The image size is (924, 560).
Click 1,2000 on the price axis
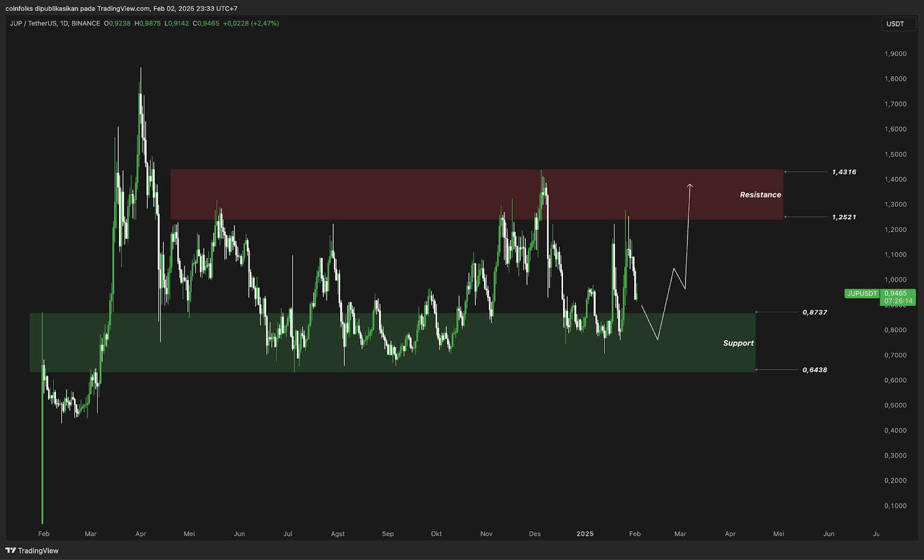(896, 230)
